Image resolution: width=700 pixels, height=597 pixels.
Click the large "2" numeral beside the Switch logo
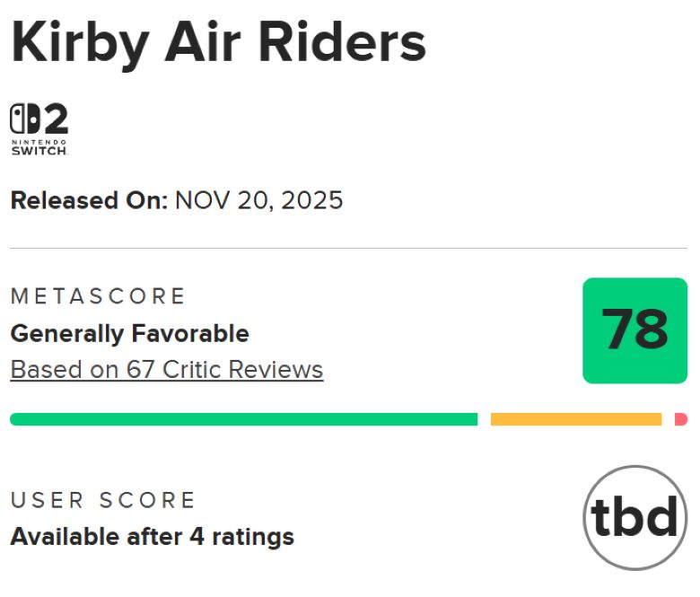56,119
